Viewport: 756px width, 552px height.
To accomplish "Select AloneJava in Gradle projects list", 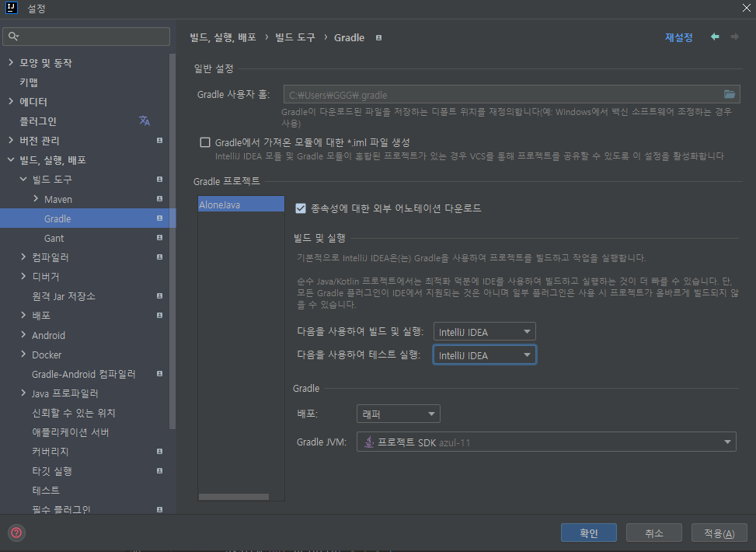I will tap(241, 204).
